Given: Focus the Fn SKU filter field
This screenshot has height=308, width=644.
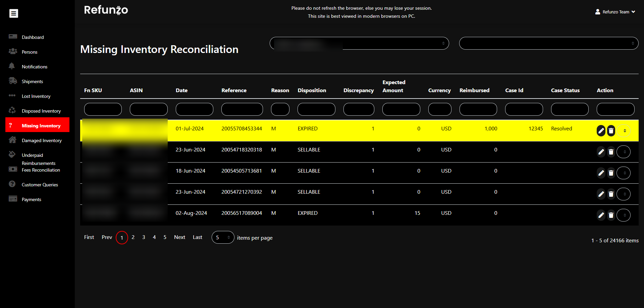Looking at the screenshot, I should [103, 109].
